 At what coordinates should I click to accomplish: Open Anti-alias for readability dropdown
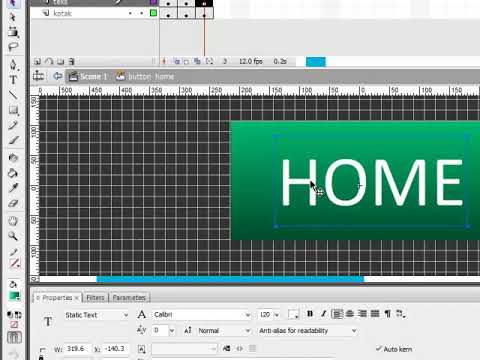tap(307, 331)
